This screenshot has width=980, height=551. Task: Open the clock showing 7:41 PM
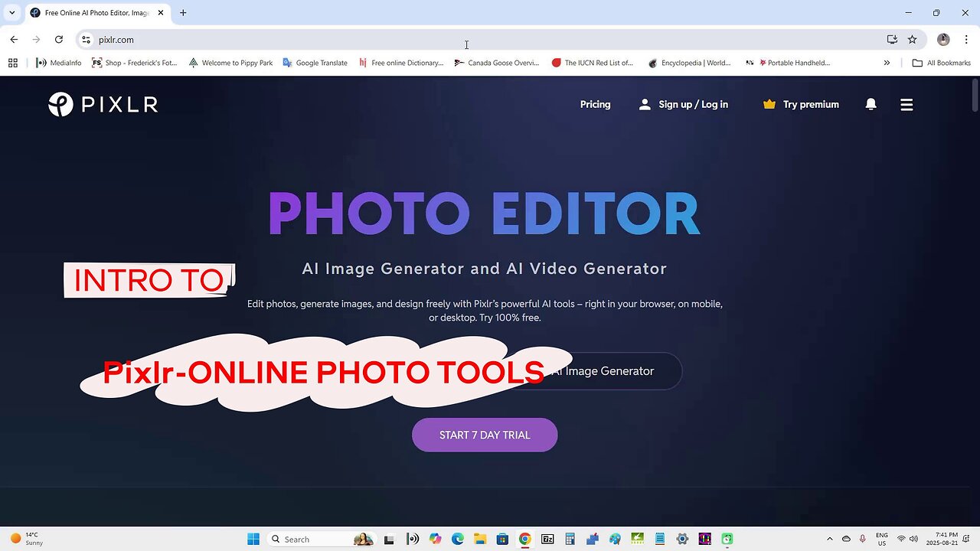(x=942, y=539)
